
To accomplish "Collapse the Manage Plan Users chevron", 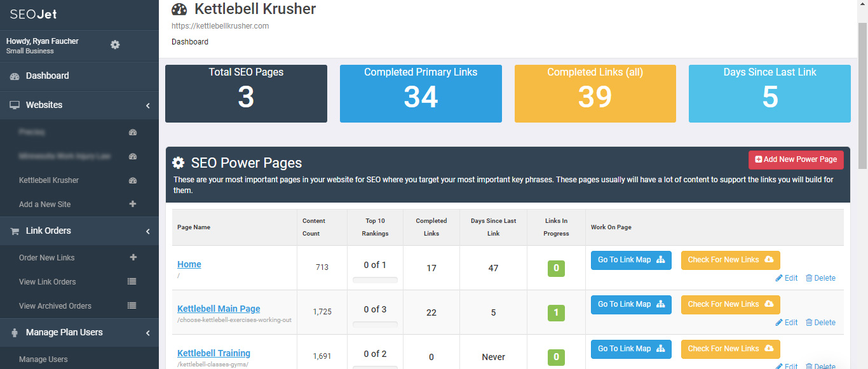I will [x=147, y=333].
